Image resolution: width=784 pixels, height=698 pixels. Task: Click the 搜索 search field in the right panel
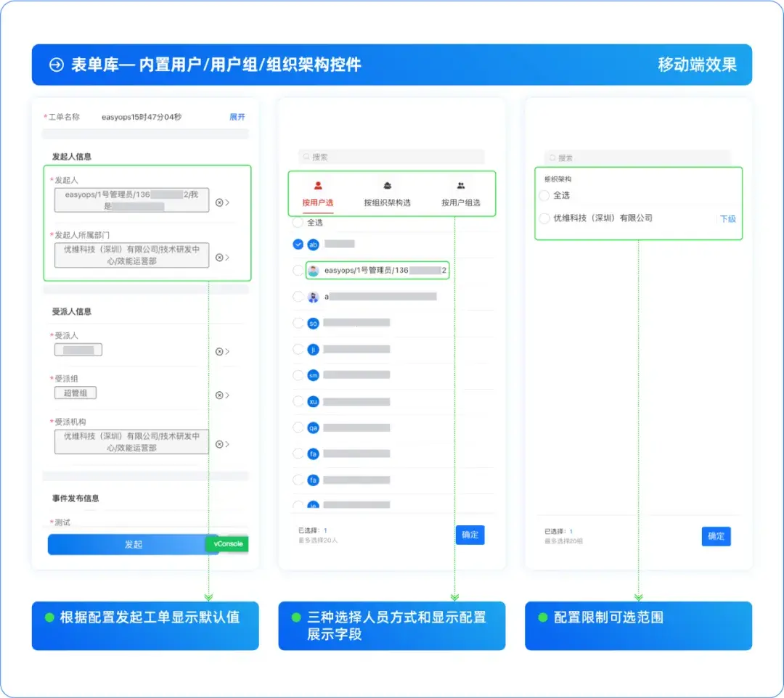(x=639, y=157)
